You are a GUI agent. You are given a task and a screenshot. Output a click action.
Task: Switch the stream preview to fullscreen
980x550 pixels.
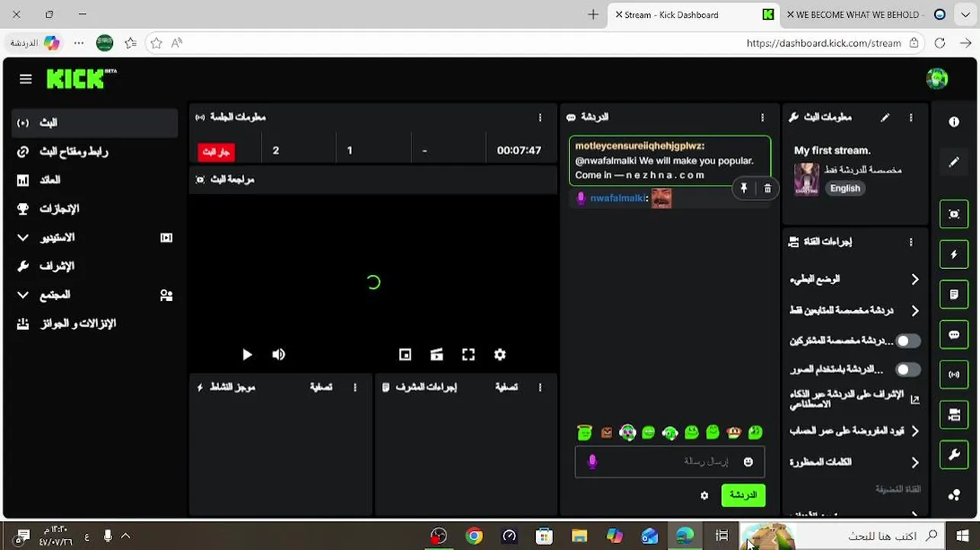tap(469, 354)
